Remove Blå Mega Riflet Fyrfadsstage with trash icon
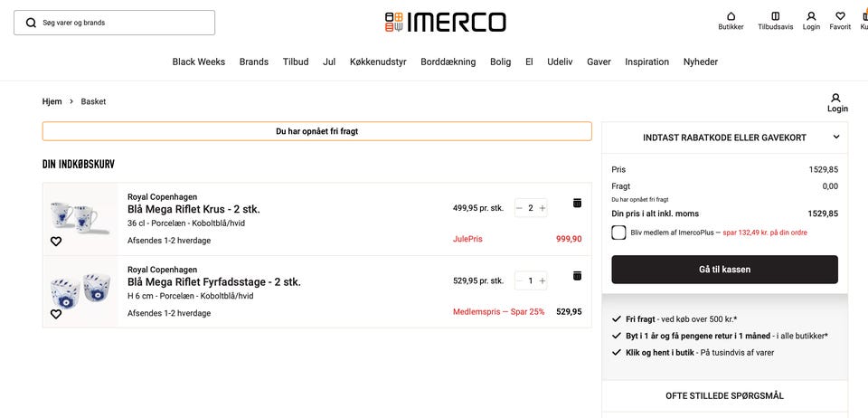868x418 pixels. [577, 275]
